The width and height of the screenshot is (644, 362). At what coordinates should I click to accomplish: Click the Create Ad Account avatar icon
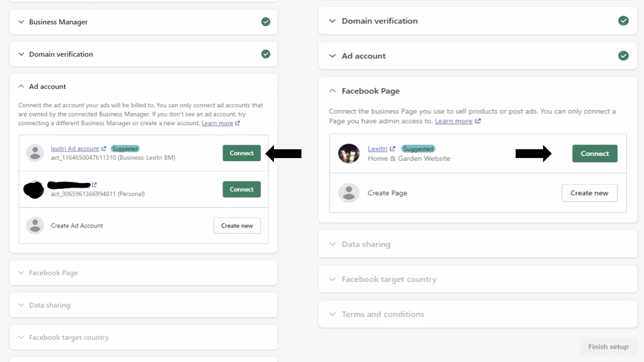[x=35, y=225]
